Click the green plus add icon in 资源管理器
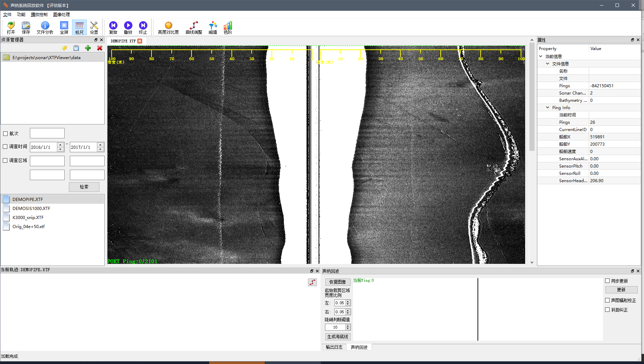This screenshot has width=644, height=364. coord(88,48)
